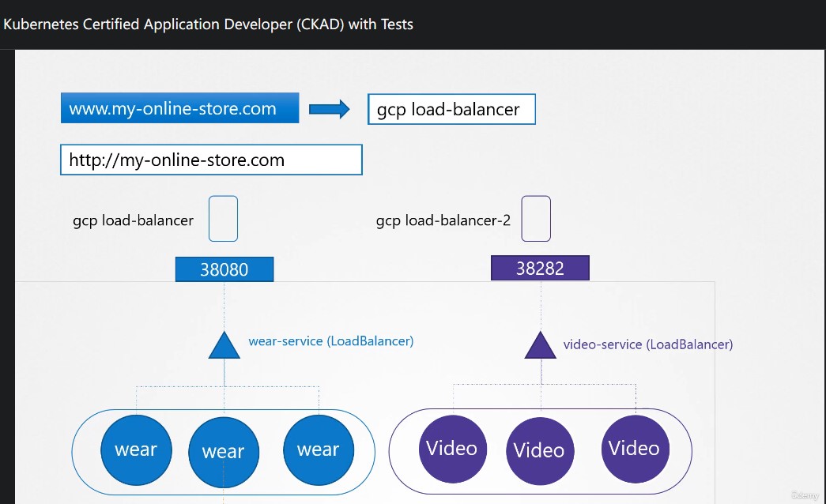
Task: Click the blue wear-service triangle icon
Action: (224, 345)
